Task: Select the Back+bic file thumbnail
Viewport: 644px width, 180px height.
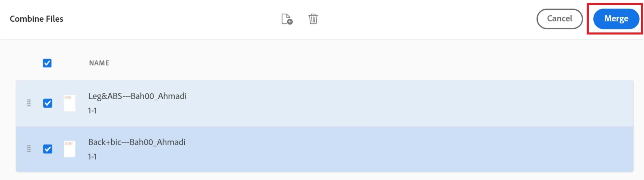Action: pyautogui.click(x=69, y=149)
